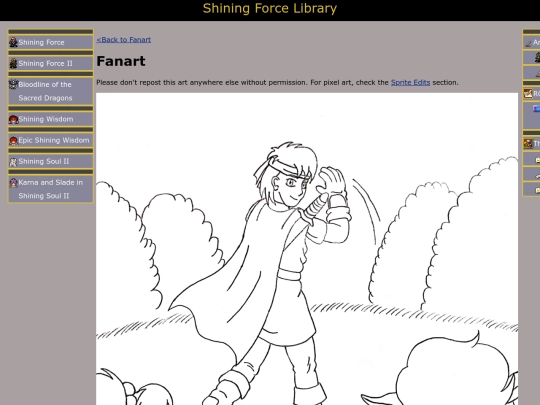The width and height of the screenshot is (540, 405).
Task: Click the Bloodline of the Sacred Dragons icon
Action: (x=13, y=84)
